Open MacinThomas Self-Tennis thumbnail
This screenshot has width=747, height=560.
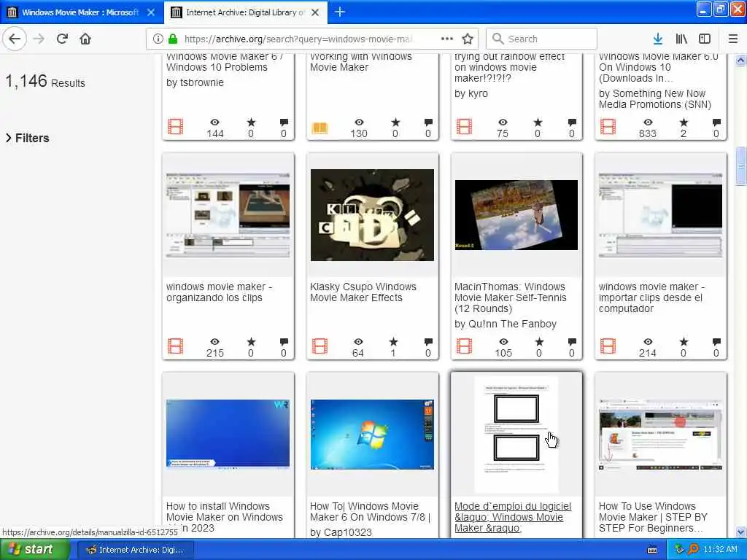tap(516, 215)
